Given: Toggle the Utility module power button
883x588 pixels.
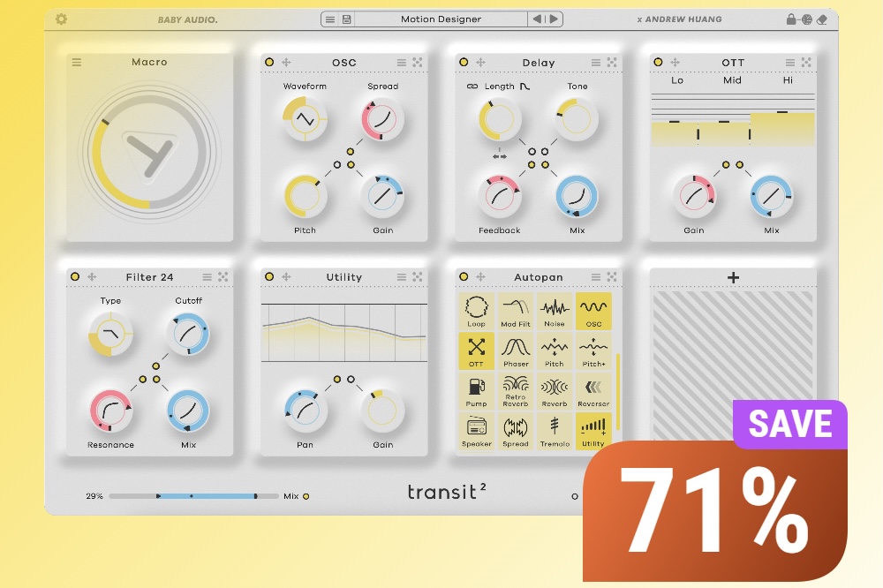Looking at the screenshot, I should [x=269, y=276].
